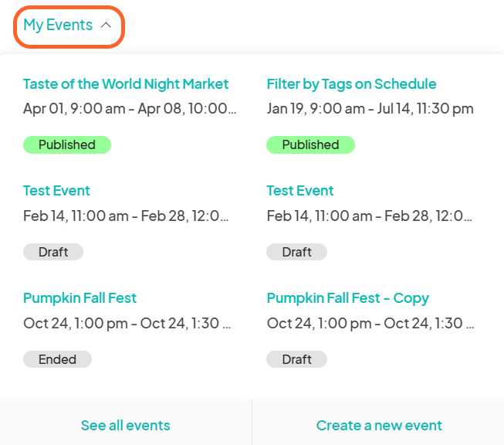
Task: Click date line under Pumpkin Fall Fest - Copy
Action: click(370, 324)
